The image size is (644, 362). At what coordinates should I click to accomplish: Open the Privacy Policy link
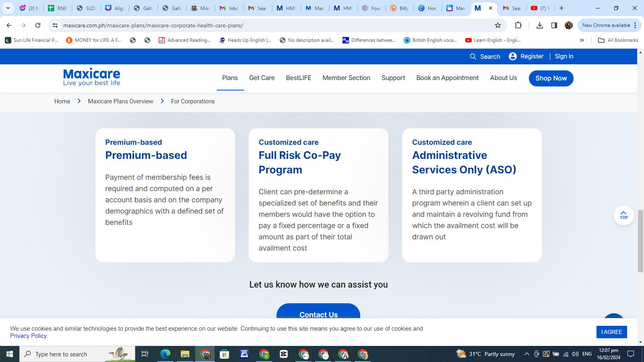tap(29, 336)
